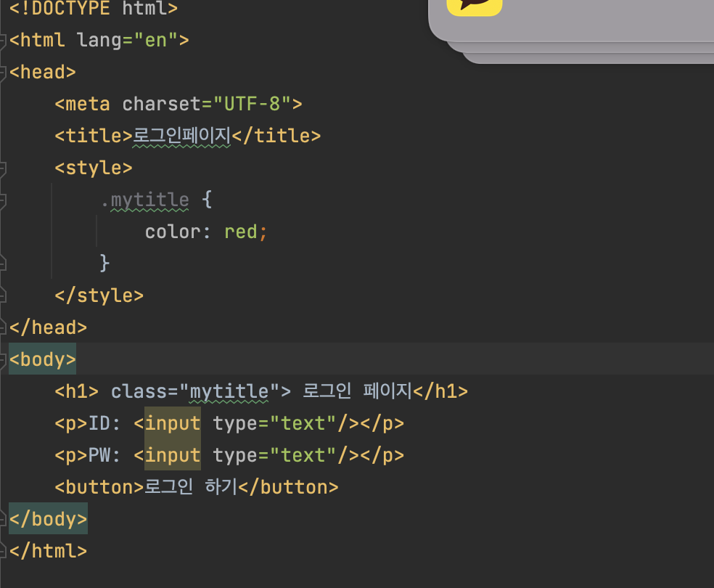
Task: Click the closing </h1> tag
Action: tap(440, 391)
